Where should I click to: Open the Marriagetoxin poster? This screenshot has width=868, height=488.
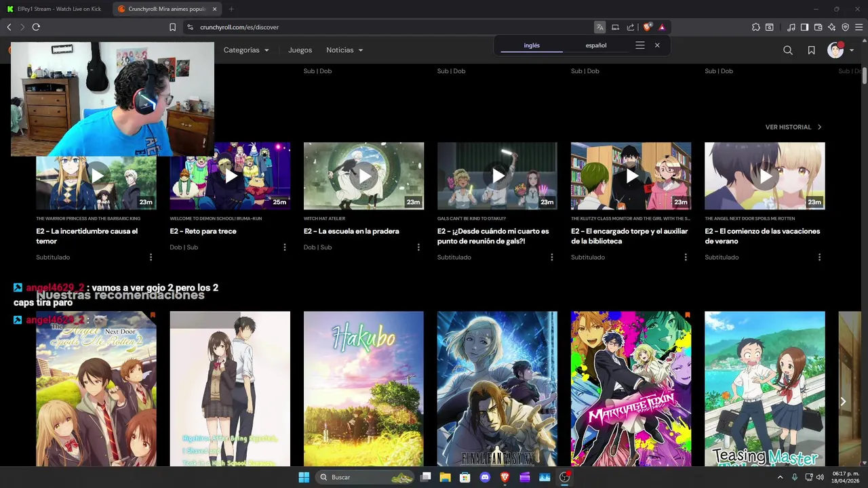point(631,388)
